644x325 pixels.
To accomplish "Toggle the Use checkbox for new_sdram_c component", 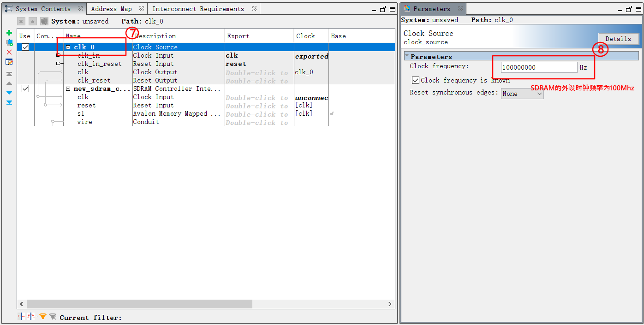I will pyautogui.click(x=25, y=89).
